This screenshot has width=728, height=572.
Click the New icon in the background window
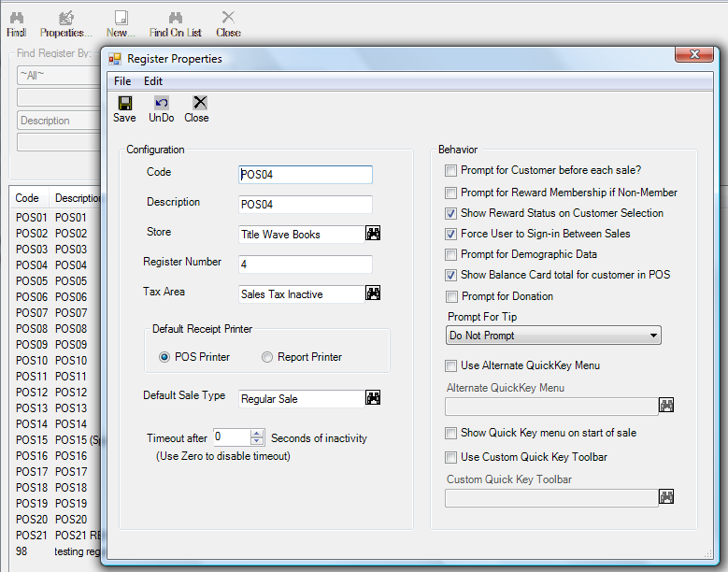121,18
